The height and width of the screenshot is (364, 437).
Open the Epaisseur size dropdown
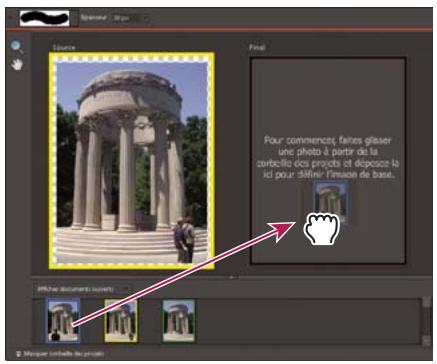[131, 18]
